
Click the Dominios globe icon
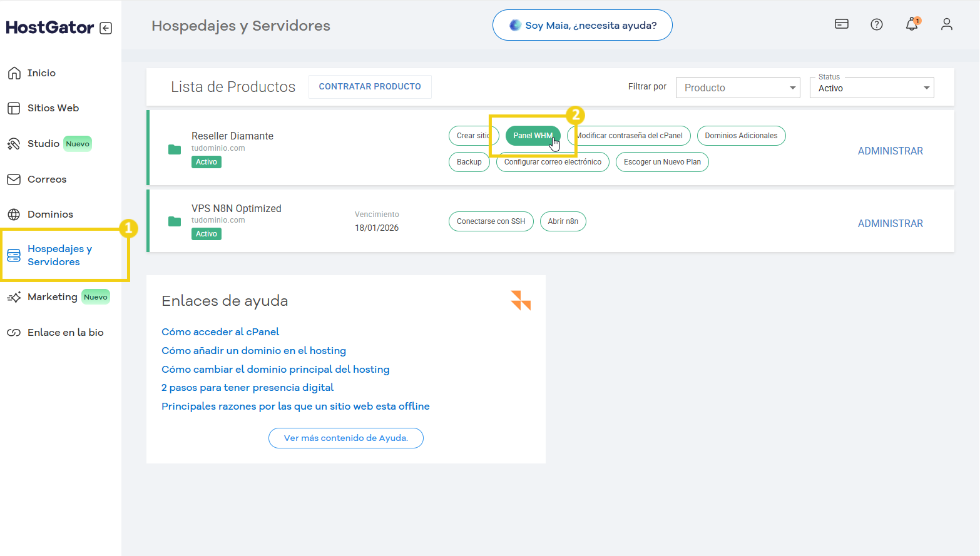tap(14, 215)
